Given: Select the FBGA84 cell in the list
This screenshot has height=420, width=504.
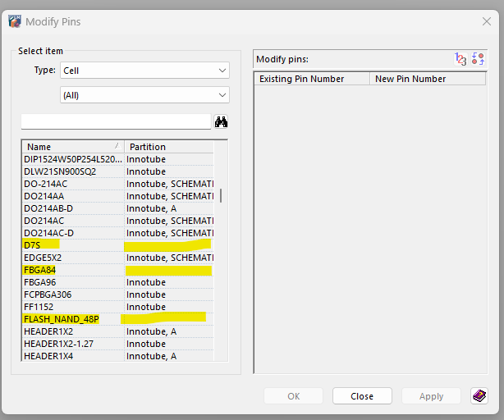Looking at the screenshot, I should tap(40, 270).
